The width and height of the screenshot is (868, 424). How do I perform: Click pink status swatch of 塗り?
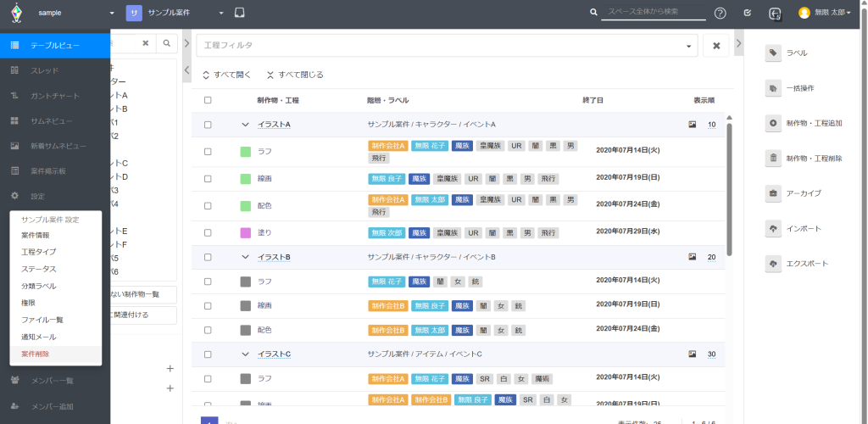(246, 232)
